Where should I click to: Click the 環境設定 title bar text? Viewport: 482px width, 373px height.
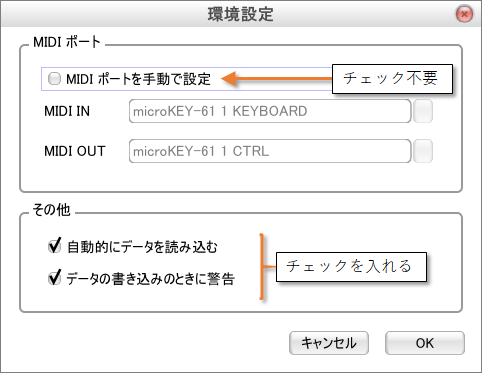click(240, 14)
